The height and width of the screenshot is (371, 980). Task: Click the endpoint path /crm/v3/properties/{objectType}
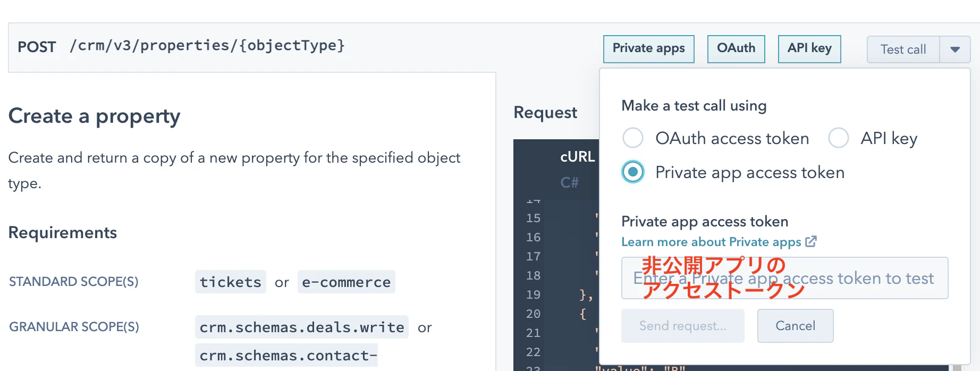pos(207,46)
